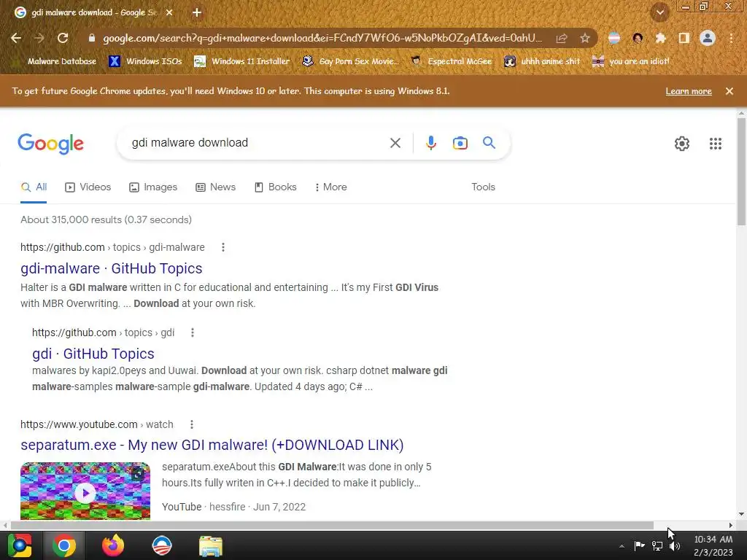747x560 pixels.
Task: Click scroll right arrow of horizontal scrollbar
Action: [x=730, y=525]
